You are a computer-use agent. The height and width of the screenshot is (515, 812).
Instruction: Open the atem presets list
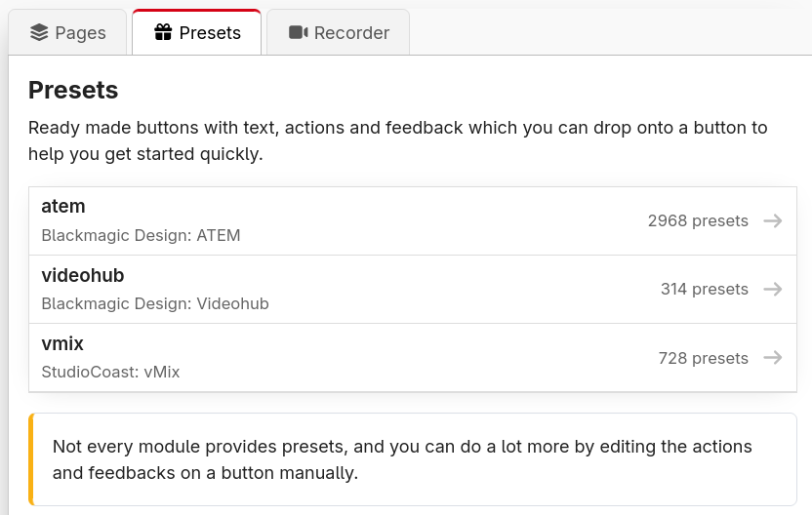(x=413, y=221)
